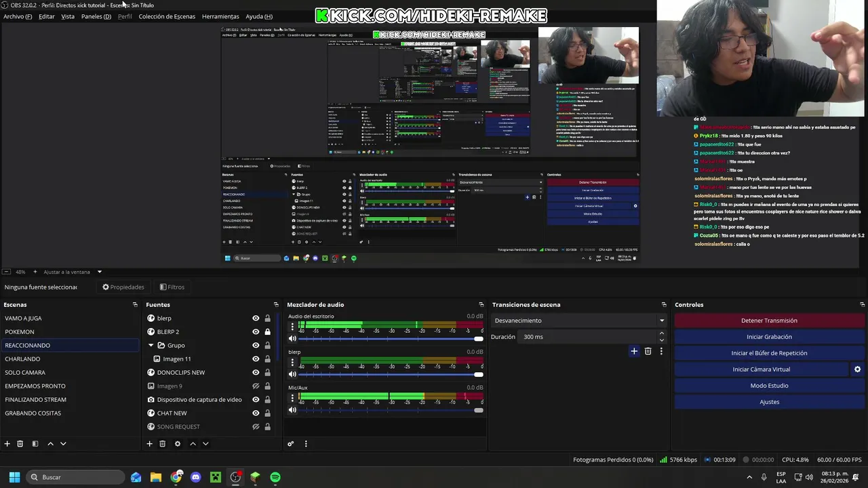Open virtual camera settings gear
The width and height of the screenshot is (868, 488).
(x=857, y=369)
